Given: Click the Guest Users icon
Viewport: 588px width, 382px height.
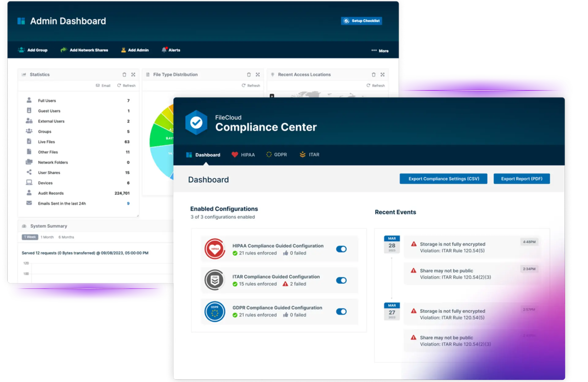Looking at the screenshot, I should [29, 110].
